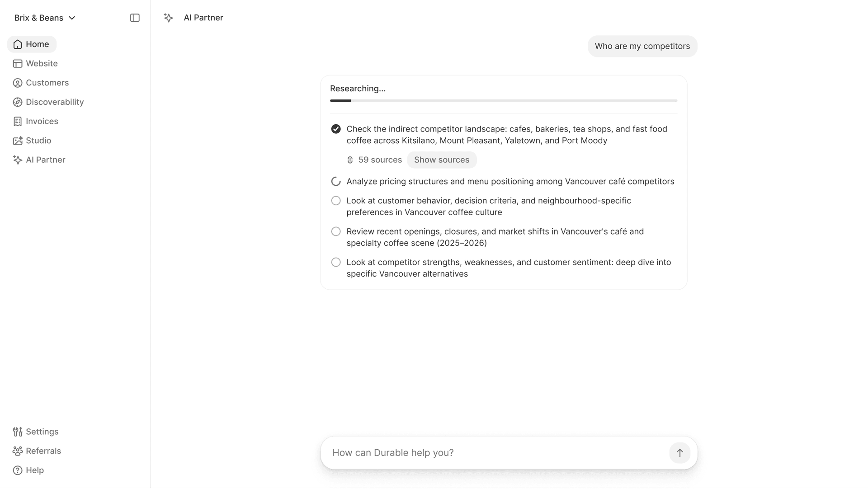Click the Help question mark icon
The height and width of the screenshot is (489, 868).
[x=18, y=470]
